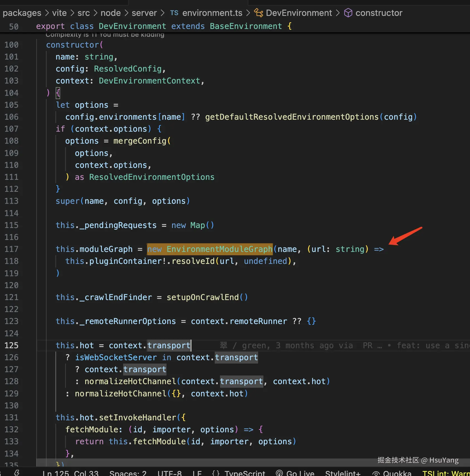Click the let keyword on line 105
Image resolution: width=470 pixels, height=476 pixels.
[63, 105]
